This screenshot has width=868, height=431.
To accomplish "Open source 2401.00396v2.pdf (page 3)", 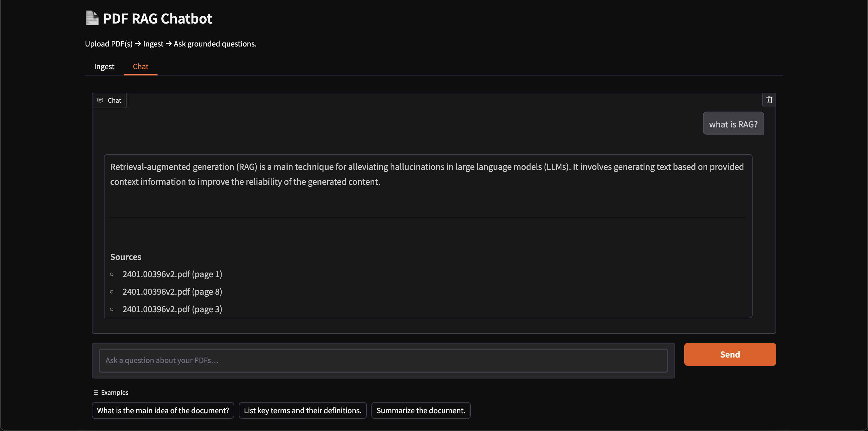I will pos(172,309).
